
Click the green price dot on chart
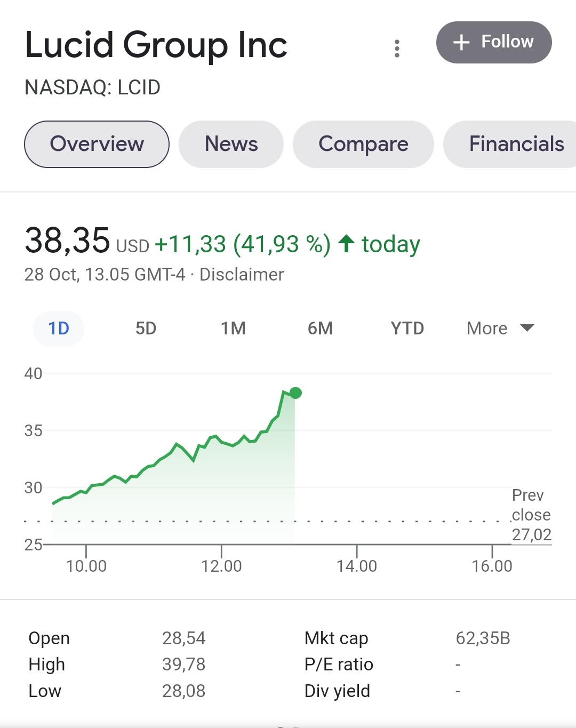point(296,393)
